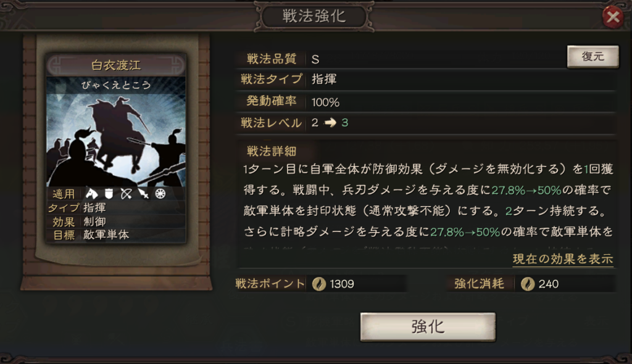Click the archer bow icon
The image size is (632, 364).
pos(126,194)
